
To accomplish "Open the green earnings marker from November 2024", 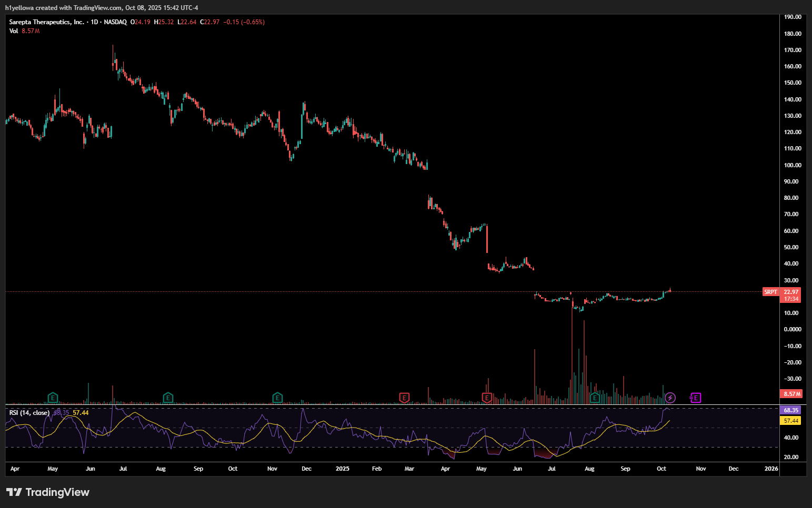I will point(277,398).
